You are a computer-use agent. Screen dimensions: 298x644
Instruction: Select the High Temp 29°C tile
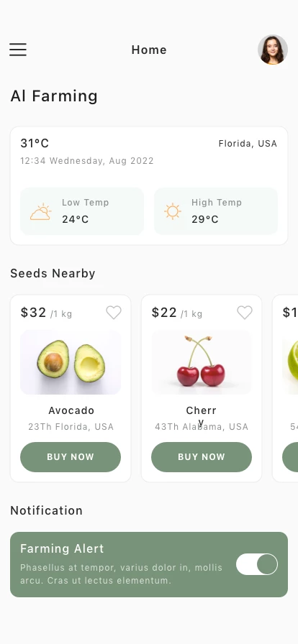click(x=216, y=211)
